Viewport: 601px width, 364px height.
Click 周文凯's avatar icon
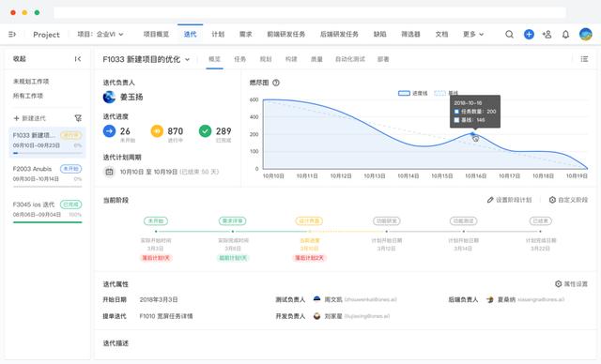[x=316, y=299]
